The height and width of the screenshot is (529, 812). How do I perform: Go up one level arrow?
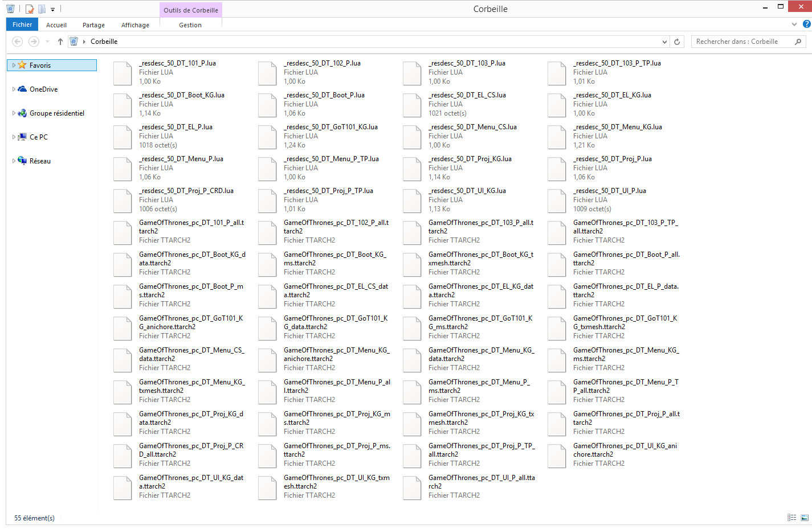click(x=60, y=42)
